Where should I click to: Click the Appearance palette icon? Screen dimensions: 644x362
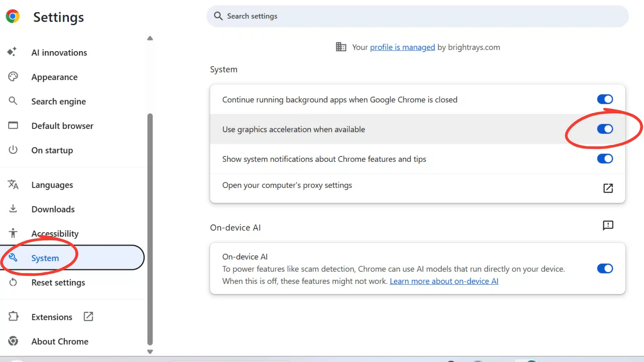(x=13, y=77)
